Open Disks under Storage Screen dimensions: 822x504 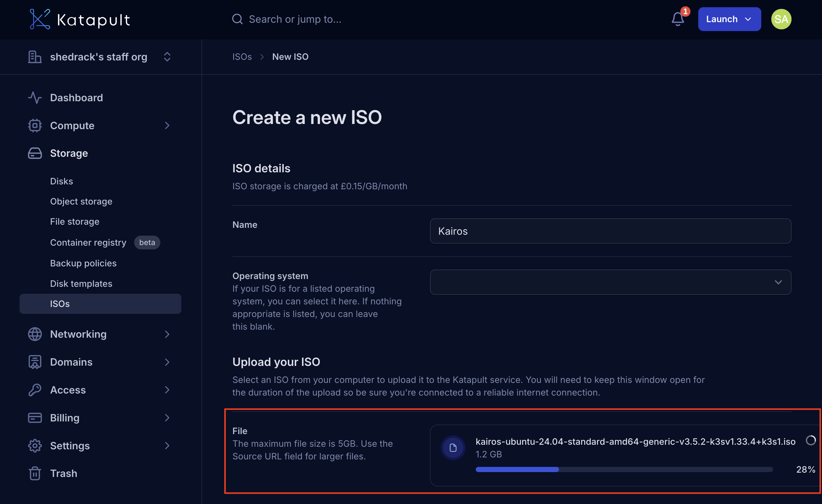tap(61, 181)
